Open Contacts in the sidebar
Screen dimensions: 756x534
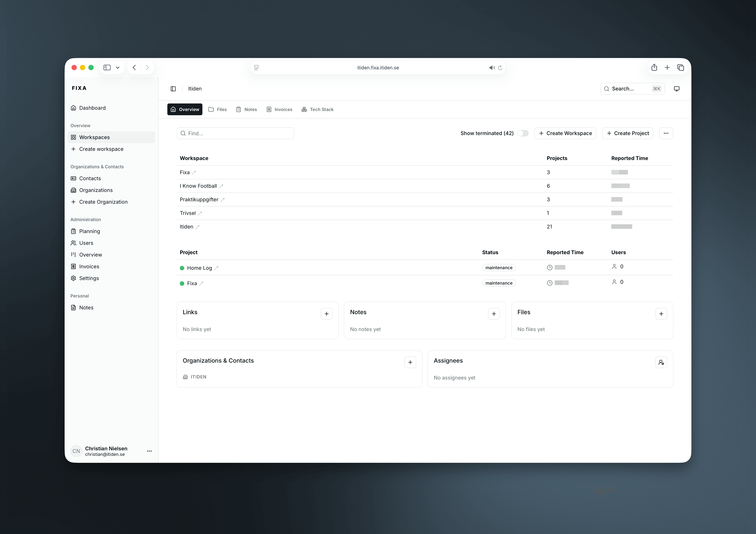coord(111,178)
